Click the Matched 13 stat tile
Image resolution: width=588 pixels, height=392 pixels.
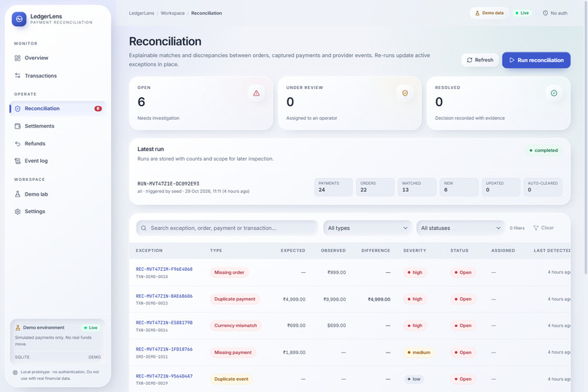pos(417,187)
